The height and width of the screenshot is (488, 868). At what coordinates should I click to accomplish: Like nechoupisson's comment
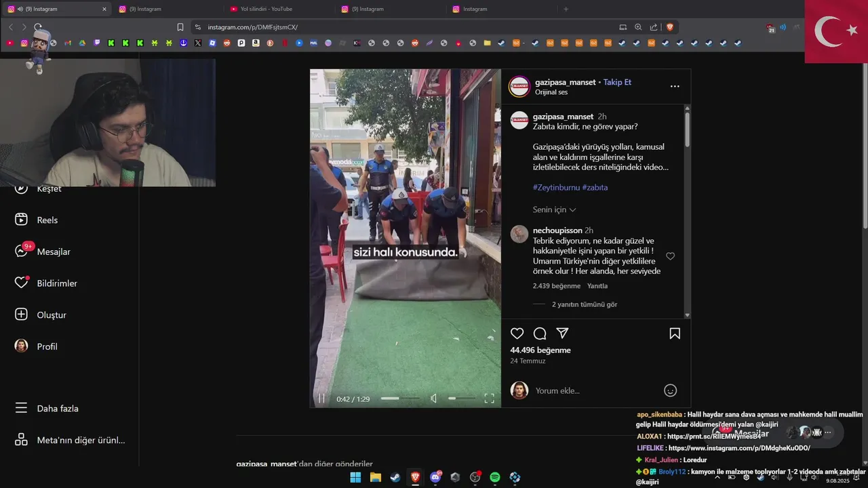[670, 256]
